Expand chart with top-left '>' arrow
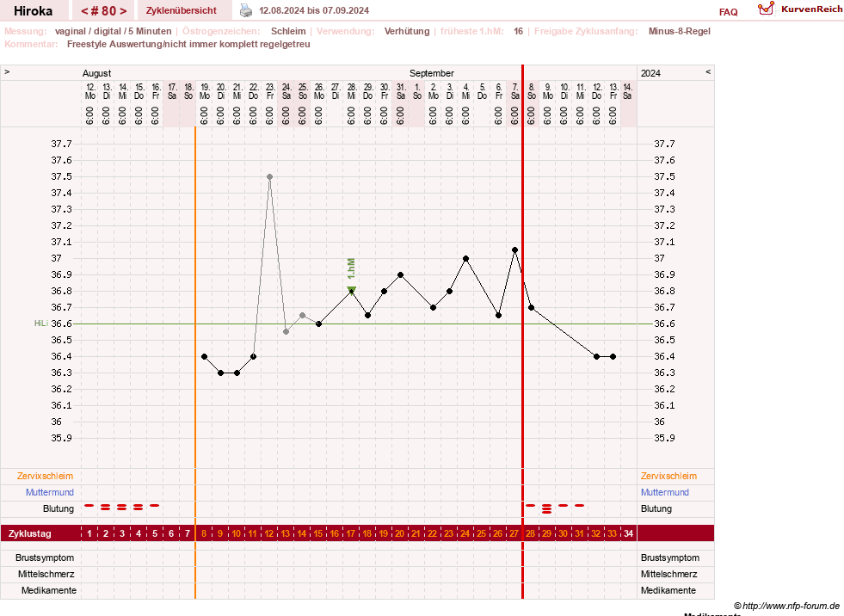This screenshot has width=844, height=616. [7, 71]
